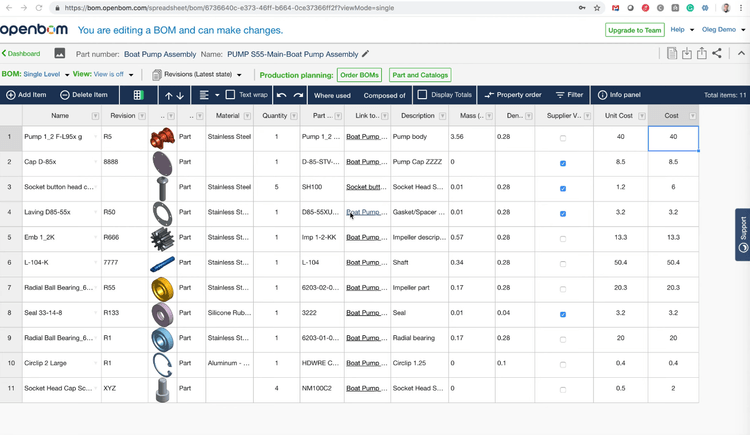Click the Emb 1_2K impeller thumbnail
This screenshot has height=435, width=750.
point(162,238)
